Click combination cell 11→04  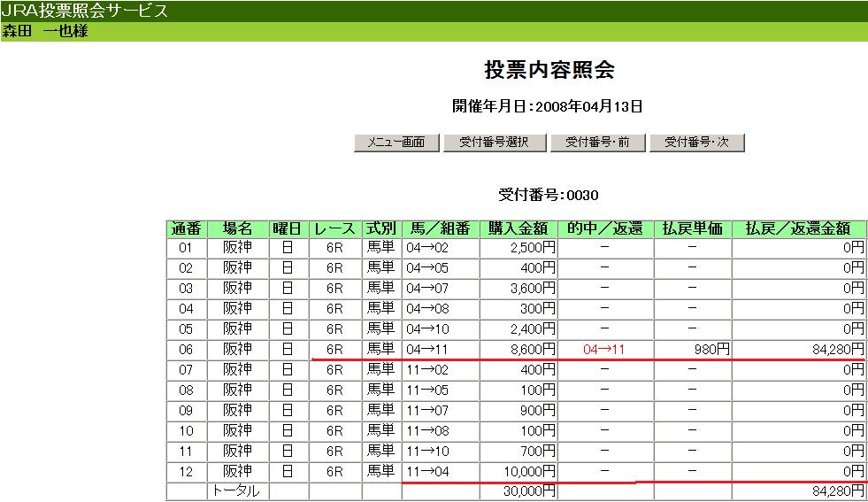[x=427, y=472]
